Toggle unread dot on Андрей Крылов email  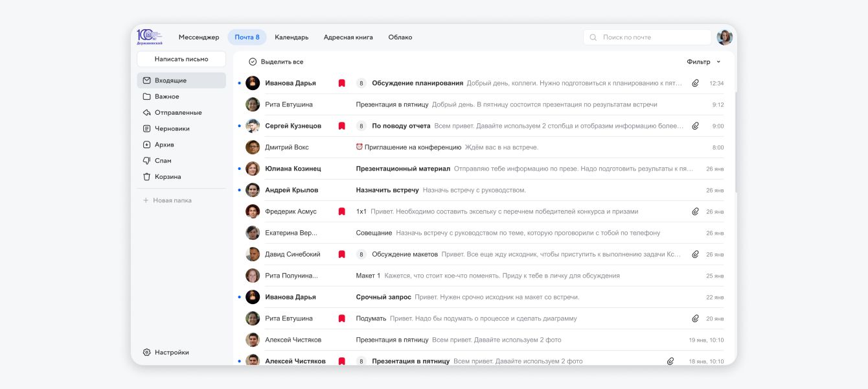tap(239, 190)
